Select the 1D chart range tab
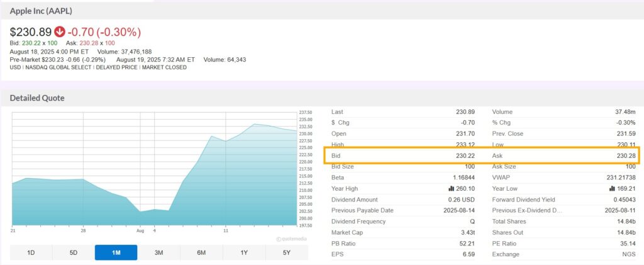Image resolution: width=644 pixels, height=265 pixels. 31,252
